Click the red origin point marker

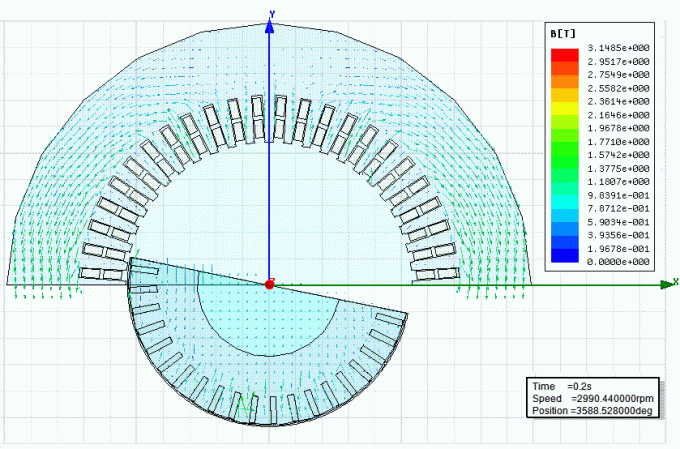click(x=269, y=285)
